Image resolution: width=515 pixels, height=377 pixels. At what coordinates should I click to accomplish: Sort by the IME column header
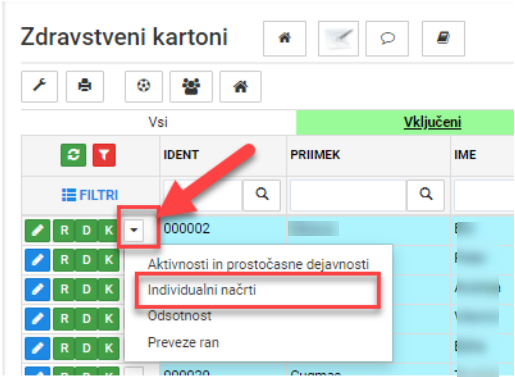point(465,155)
